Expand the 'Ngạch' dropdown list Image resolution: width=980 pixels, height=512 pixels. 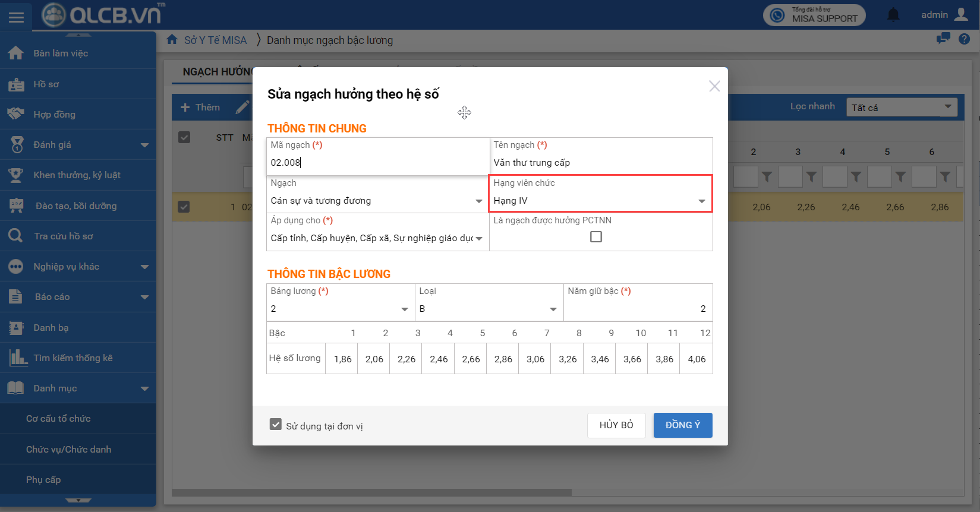(377, 201)
